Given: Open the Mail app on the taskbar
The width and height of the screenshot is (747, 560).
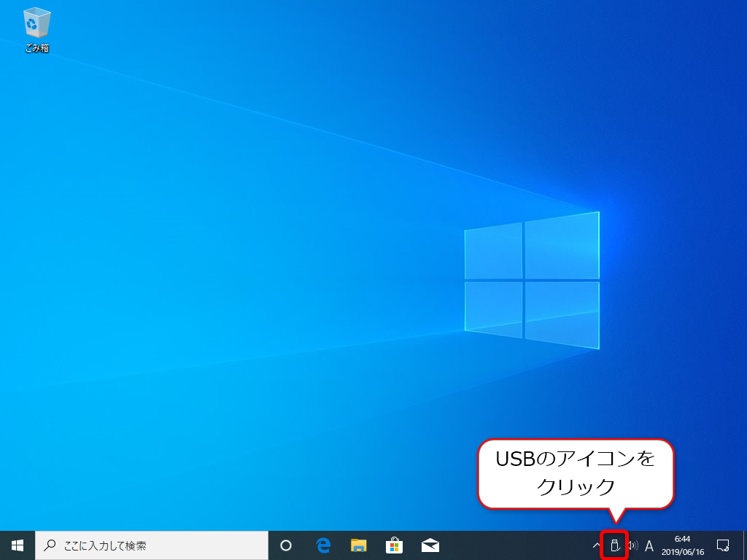Looking at the screenshot, I should 429,545.
